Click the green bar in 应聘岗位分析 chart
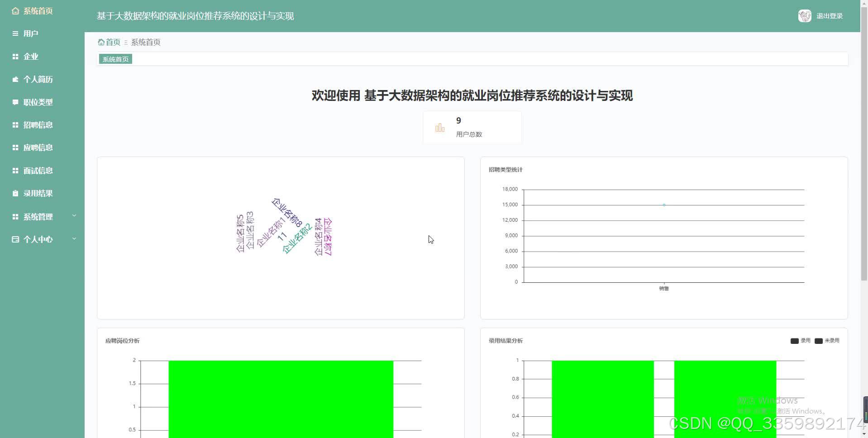Screen dimensions: 868x438 [x=281, y=399]
